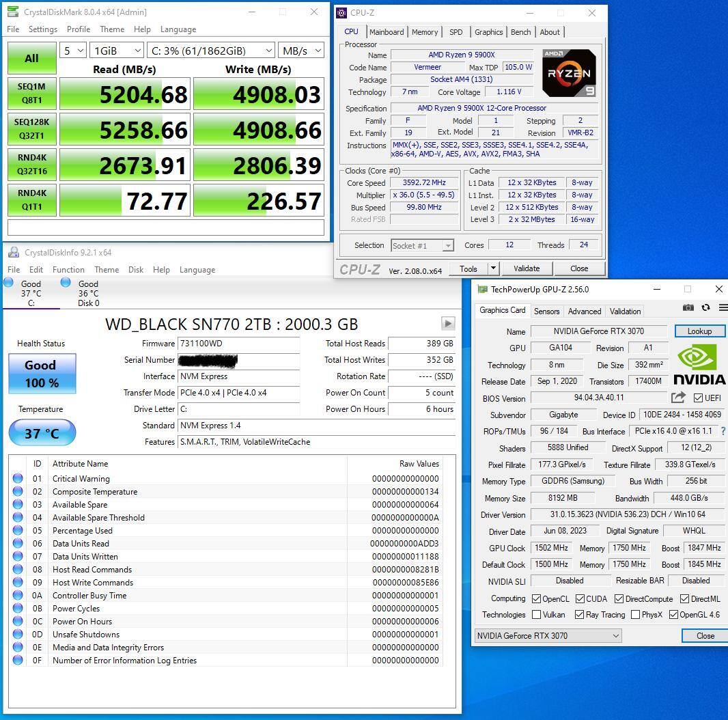Click the GPU-Z refresh icon
This screenshot has width=728, height=720.
click(x=705, y=308)
